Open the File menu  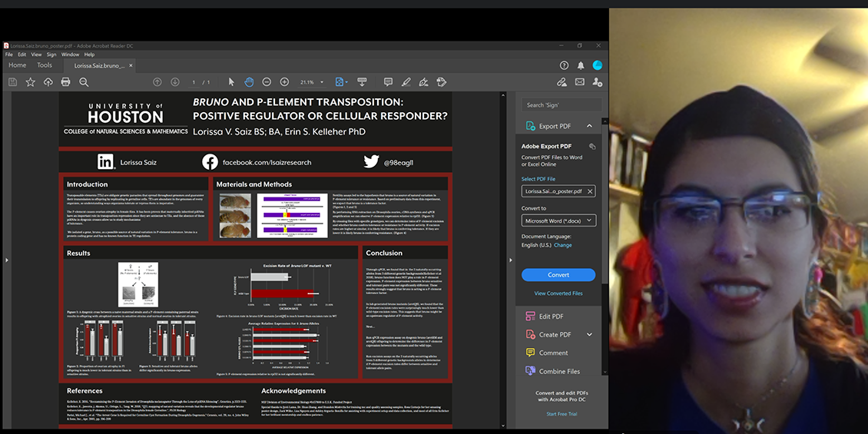pos(9,55)
